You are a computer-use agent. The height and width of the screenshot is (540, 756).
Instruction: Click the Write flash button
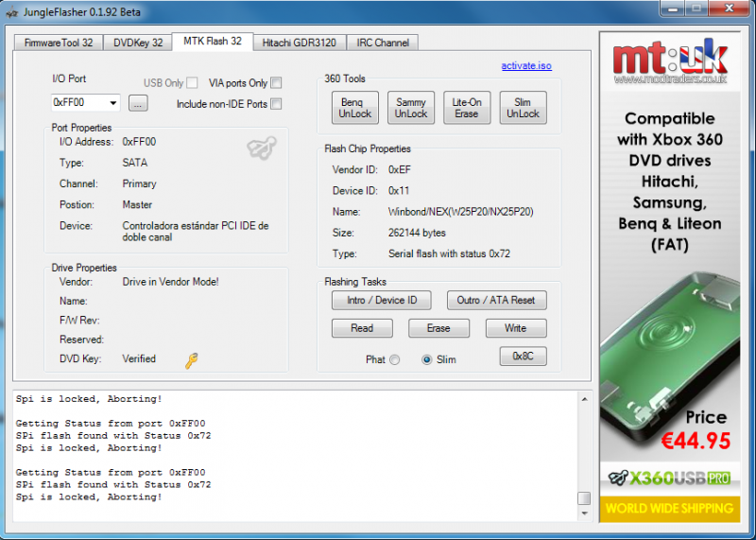point(516,328)
